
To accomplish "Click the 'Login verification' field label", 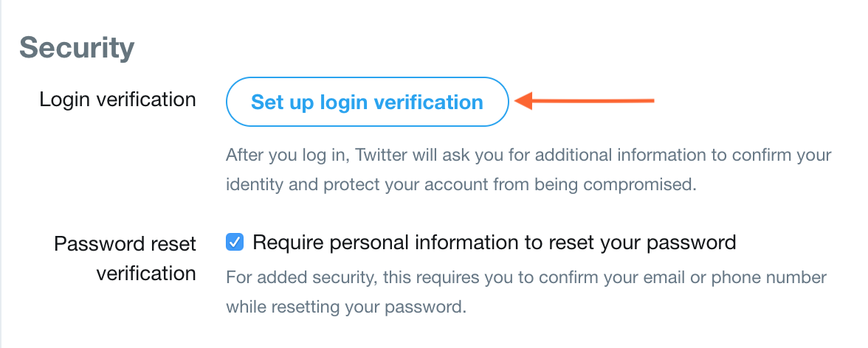I will coord(117,99).
